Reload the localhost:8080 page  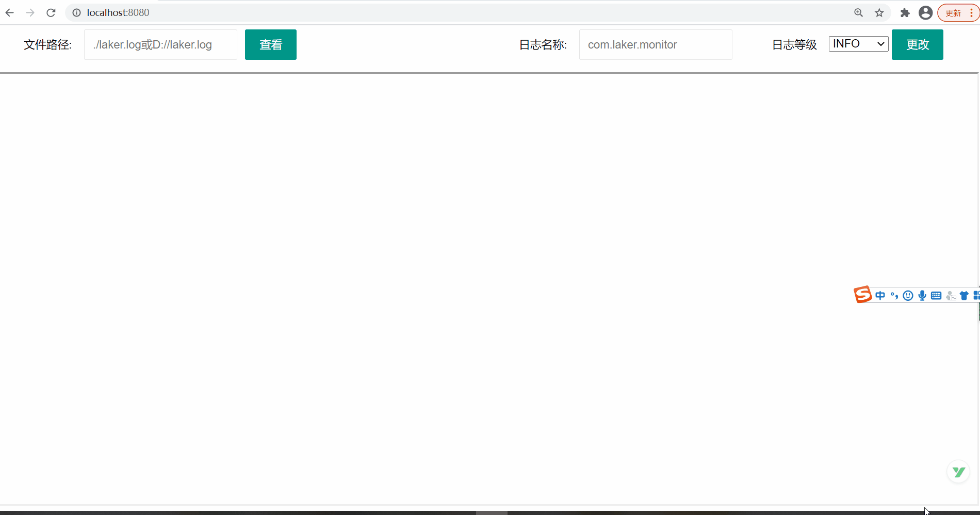tap(51, 13)
